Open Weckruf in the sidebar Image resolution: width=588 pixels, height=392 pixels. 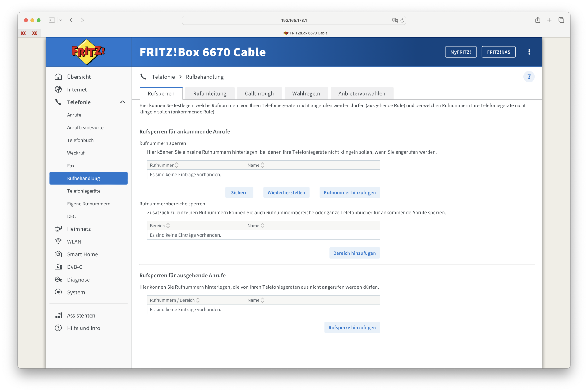76,153
